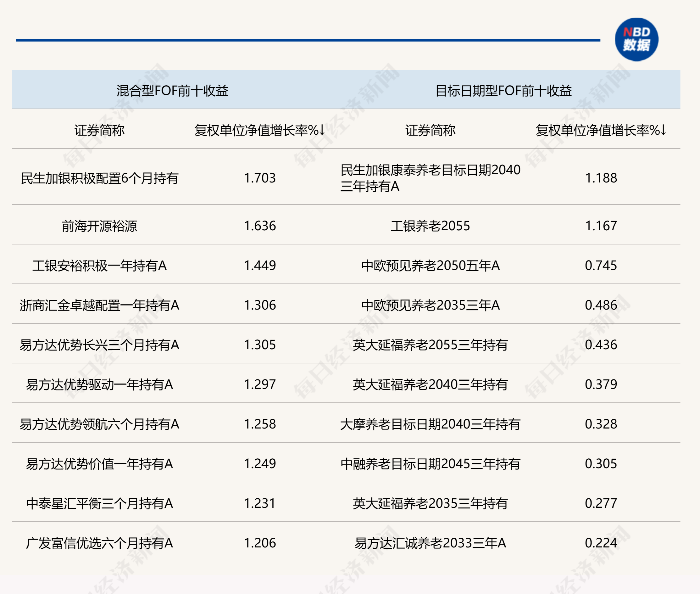Viewport: 700px width, 594px height.
Task: Select the value 1.167
Action: [601, 226]
